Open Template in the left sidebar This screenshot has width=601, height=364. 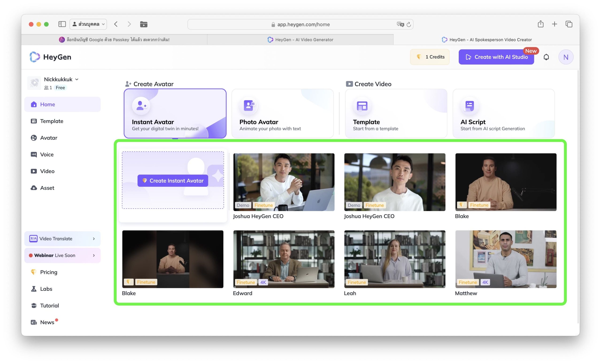click(51, 121)
